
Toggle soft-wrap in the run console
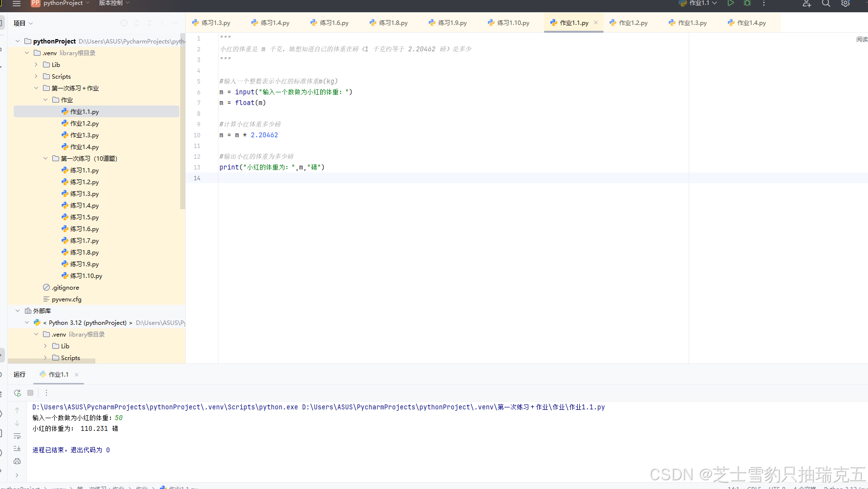(17, 436)
